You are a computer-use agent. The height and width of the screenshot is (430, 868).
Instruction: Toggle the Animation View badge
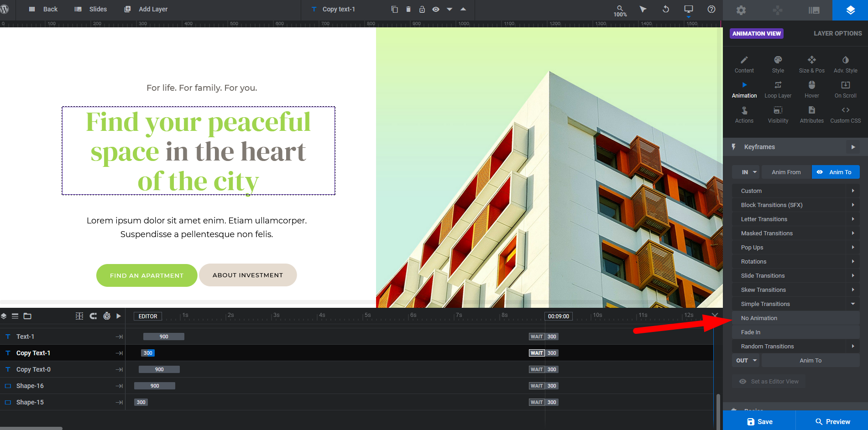point(757,33)
